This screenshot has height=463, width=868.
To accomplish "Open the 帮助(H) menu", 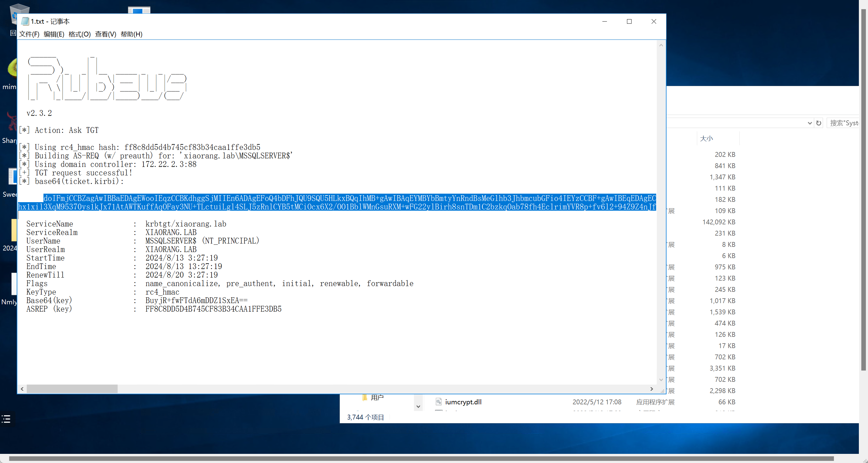I will coord(131,34).
